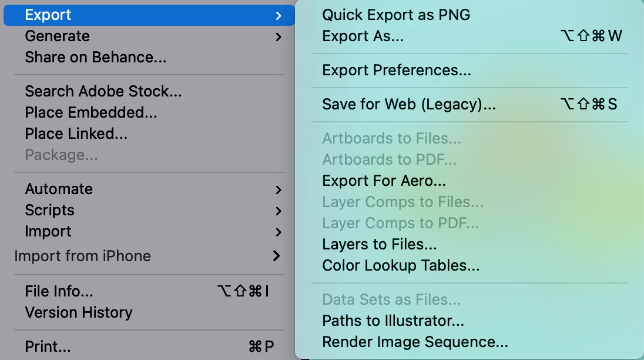Select Layers to Files...

[469, 245]
